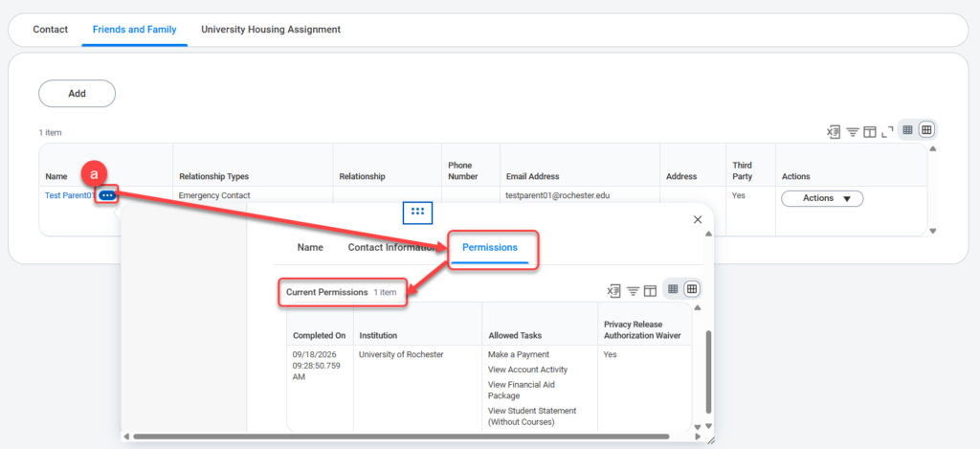The height and width of the screenshot is (449, 980).
Task: Open the filter icon above the Friends and Family table
Action: 853,132
